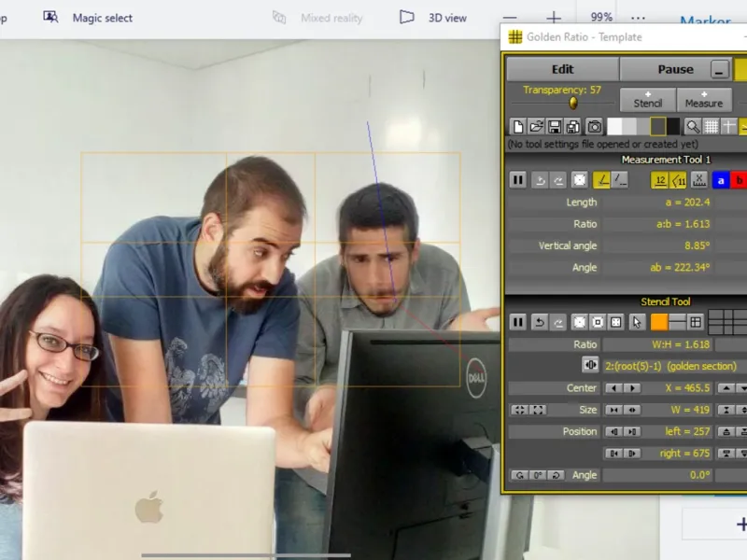Undo in the Stencil Tool row

coord(540,322)
